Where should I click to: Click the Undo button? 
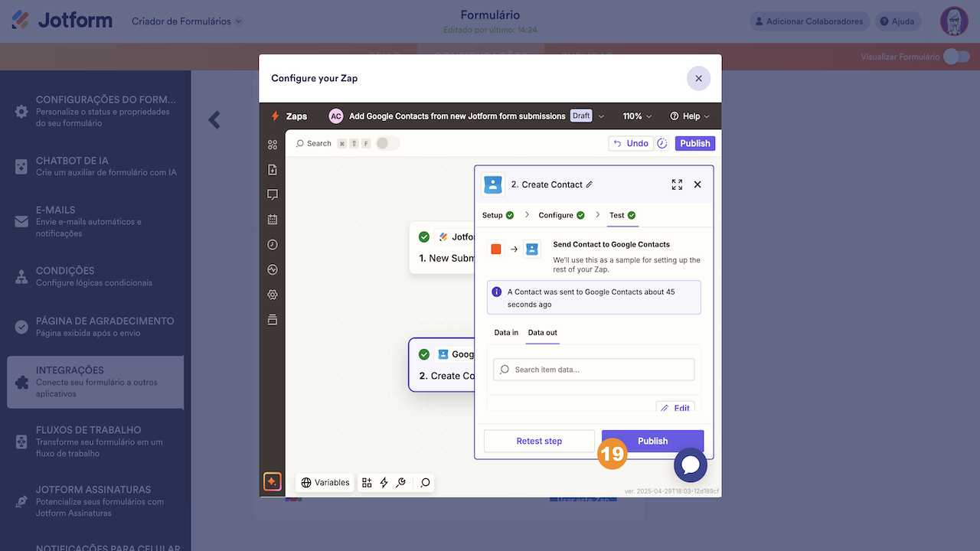(x=631, y=143)
